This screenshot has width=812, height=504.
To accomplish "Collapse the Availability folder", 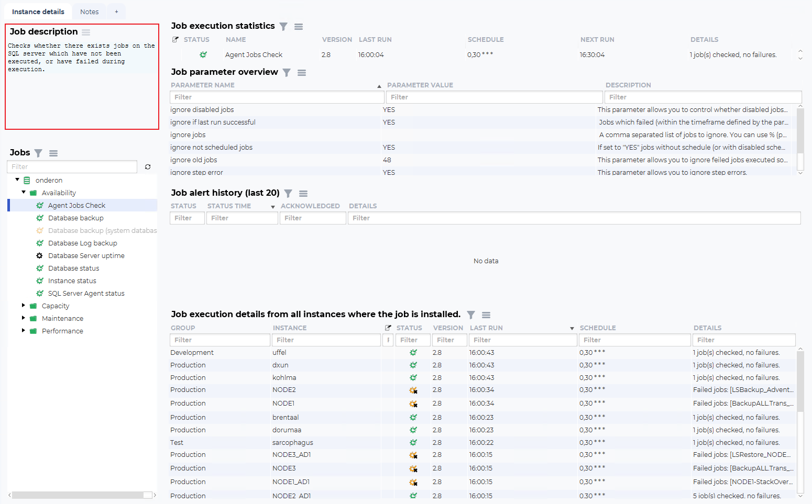I will 24,193.
